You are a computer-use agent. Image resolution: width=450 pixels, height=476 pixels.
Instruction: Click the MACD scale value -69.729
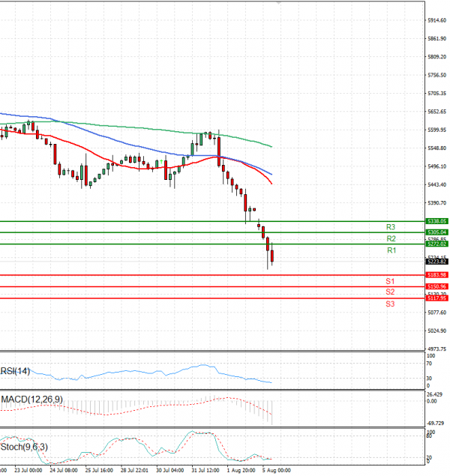pyautogui.click(x=436, y=424)
